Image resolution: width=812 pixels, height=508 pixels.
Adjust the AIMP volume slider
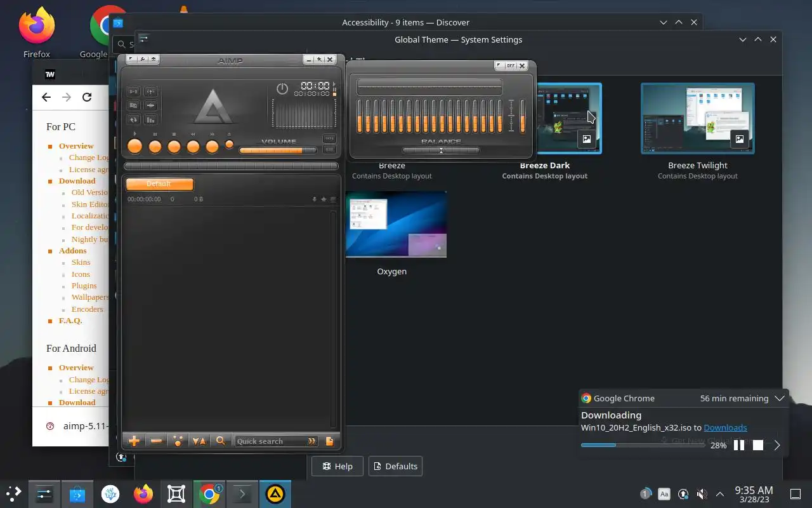click(278, 150)
